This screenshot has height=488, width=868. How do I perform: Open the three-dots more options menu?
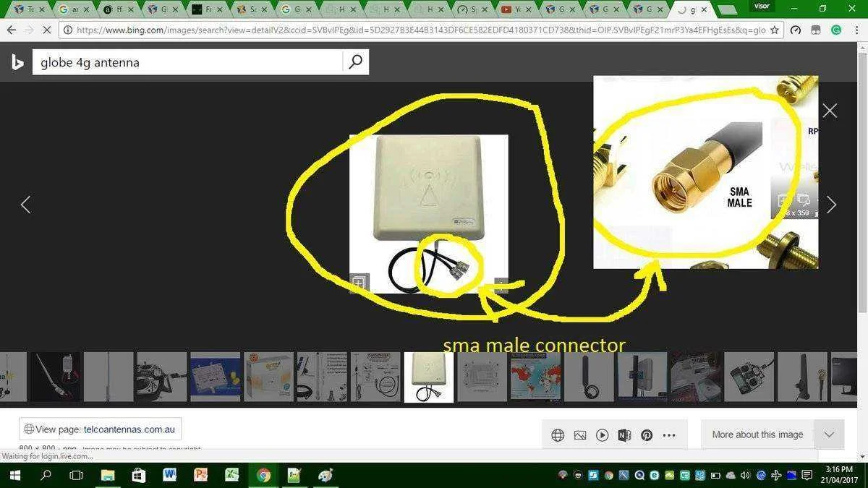tap(669, 435)
